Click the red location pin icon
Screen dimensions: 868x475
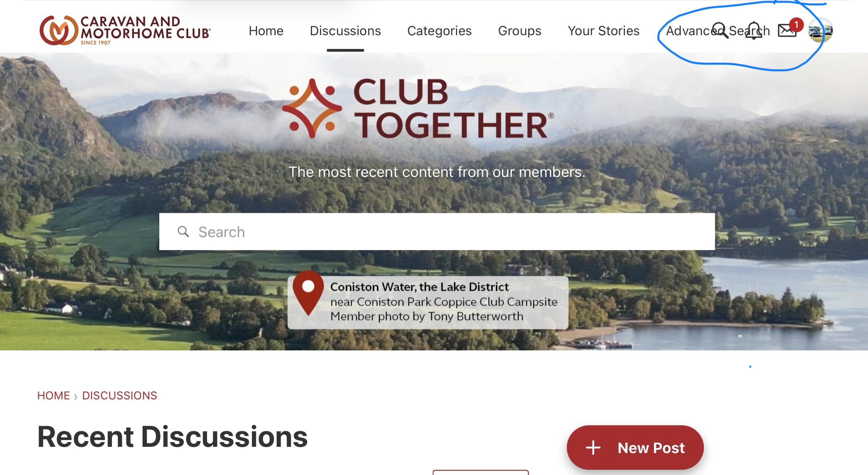[x=308, y=293]
